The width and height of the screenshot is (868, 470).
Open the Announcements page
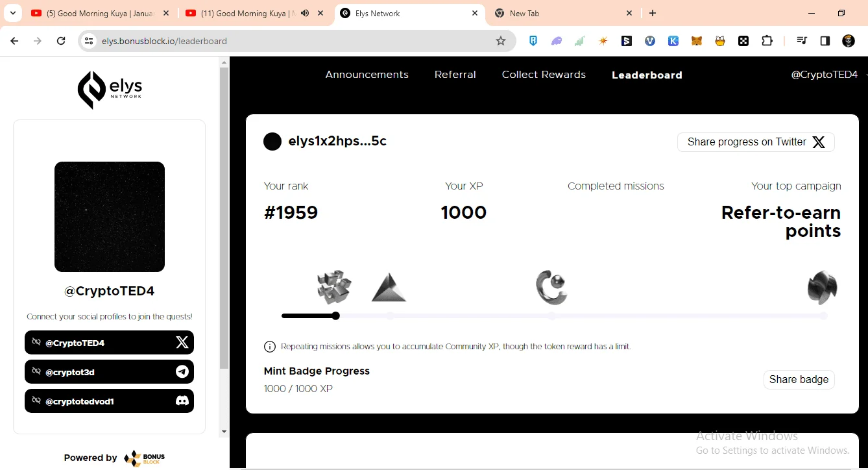coord(367,75)
